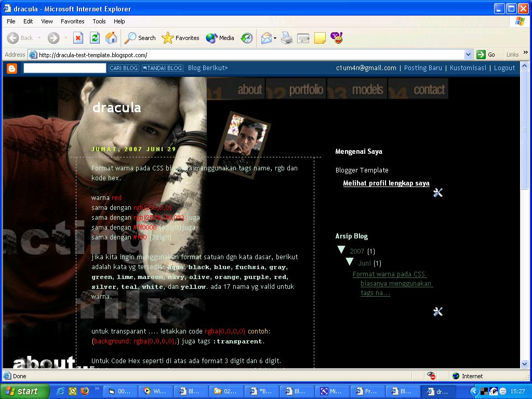Open the Search pane in toolbar
The image size is (532, 399).
[140, 38]
